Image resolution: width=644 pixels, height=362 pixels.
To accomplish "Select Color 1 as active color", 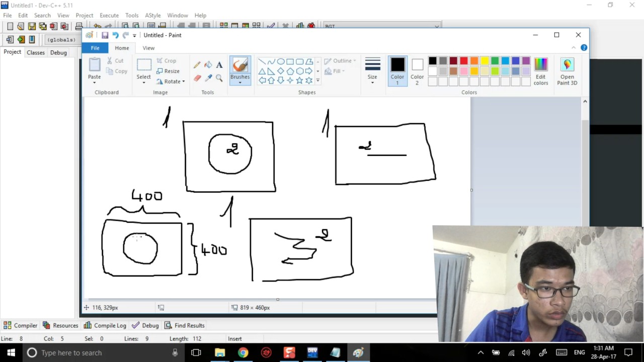I will (x=397, y=71).
